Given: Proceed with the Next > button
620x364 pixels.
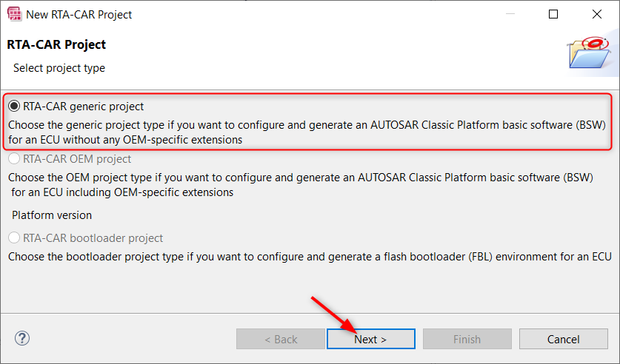Looking at the screenshot, I should click(x=371, y=339).
